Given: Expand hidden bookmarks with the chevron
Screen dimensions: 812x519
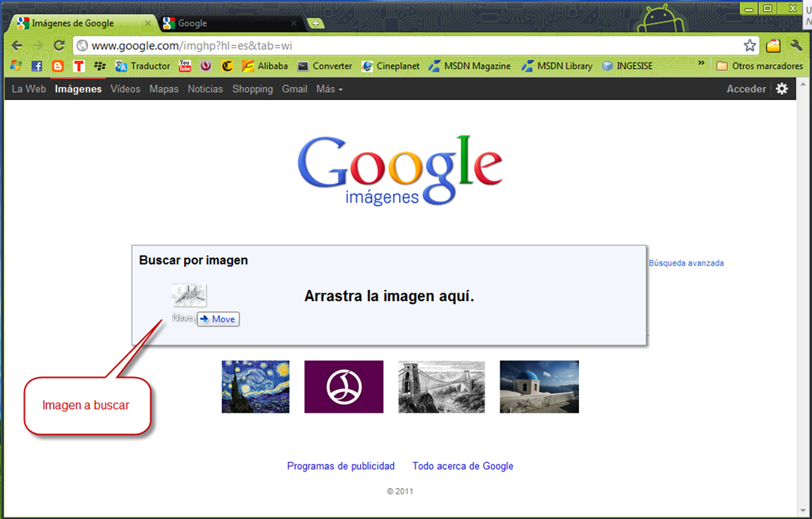Looking at the screenshot, I should pos(701,63).
